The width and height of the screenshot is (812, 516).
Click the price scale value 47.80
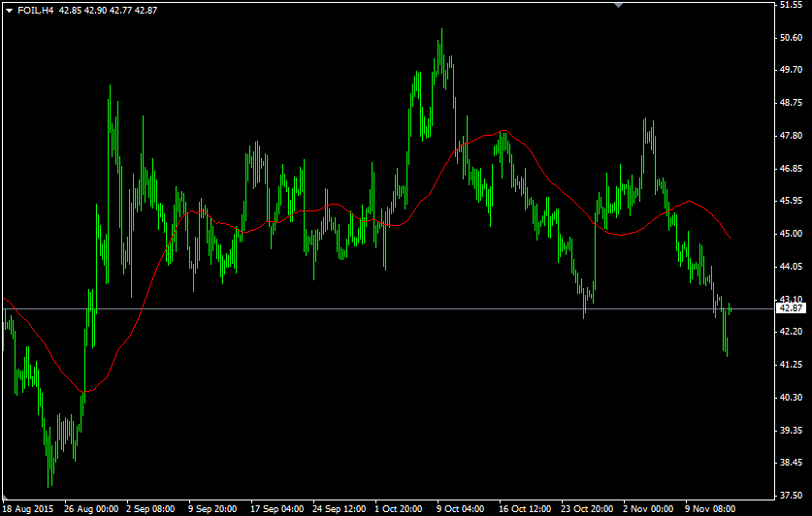click(792, 136)
